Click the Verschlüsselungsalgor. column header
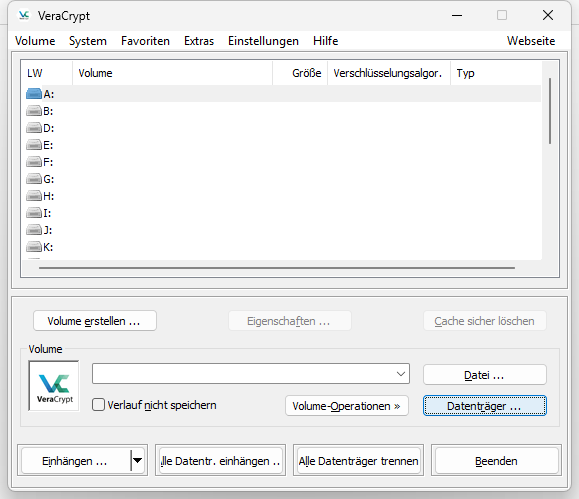The height and width of the screenshot is (499, 579). point(389,73)
